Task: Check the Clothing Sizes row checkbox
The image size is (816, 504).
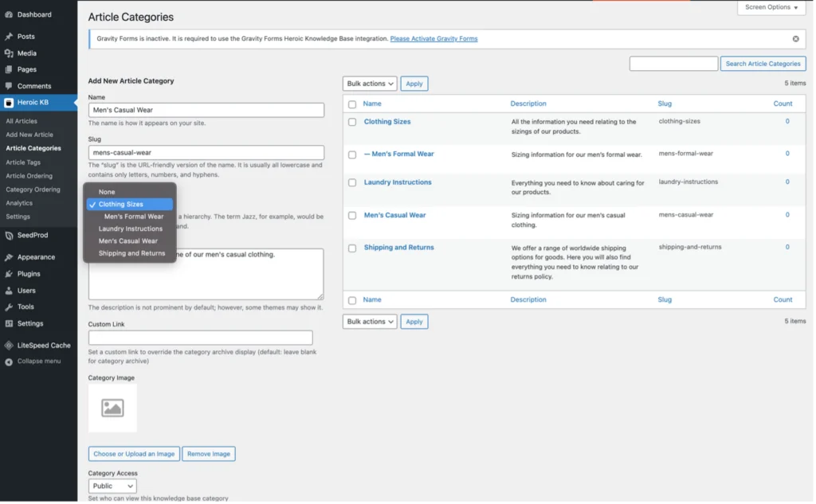Action: point(352,123)
